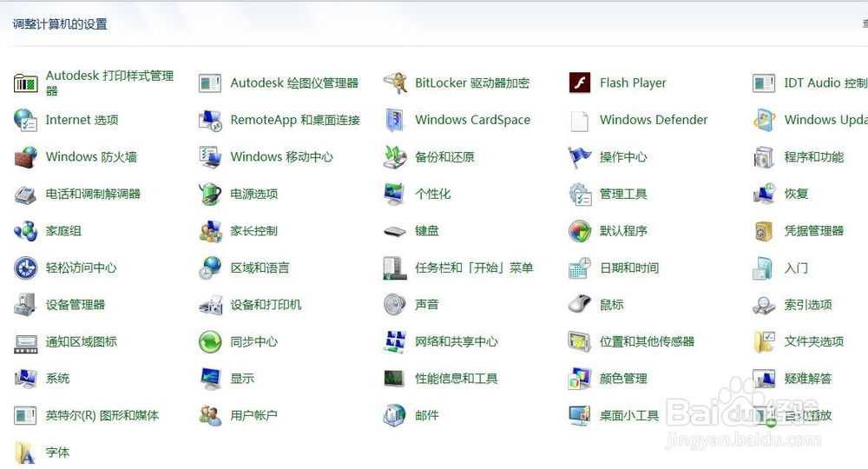The width and height of the screenshot is (868, 469).
Task: Open the 电话和调制解调器 icon
Action: [x=25, y=195]
